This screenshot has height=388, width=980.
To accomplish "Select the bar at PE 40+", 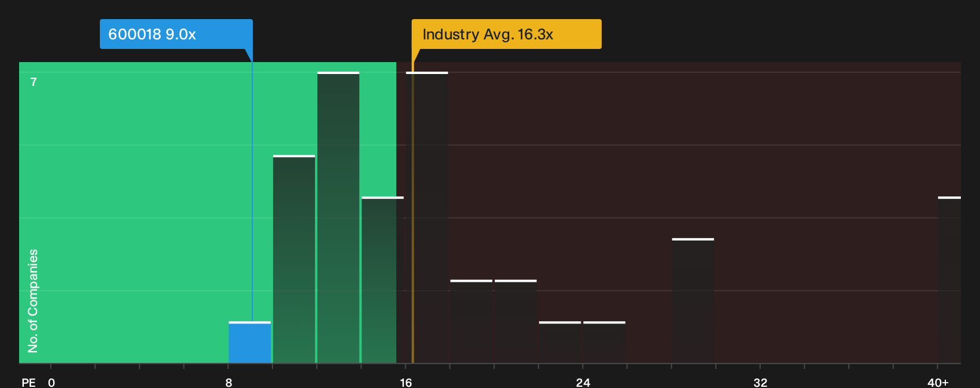I will pos(950,280).
